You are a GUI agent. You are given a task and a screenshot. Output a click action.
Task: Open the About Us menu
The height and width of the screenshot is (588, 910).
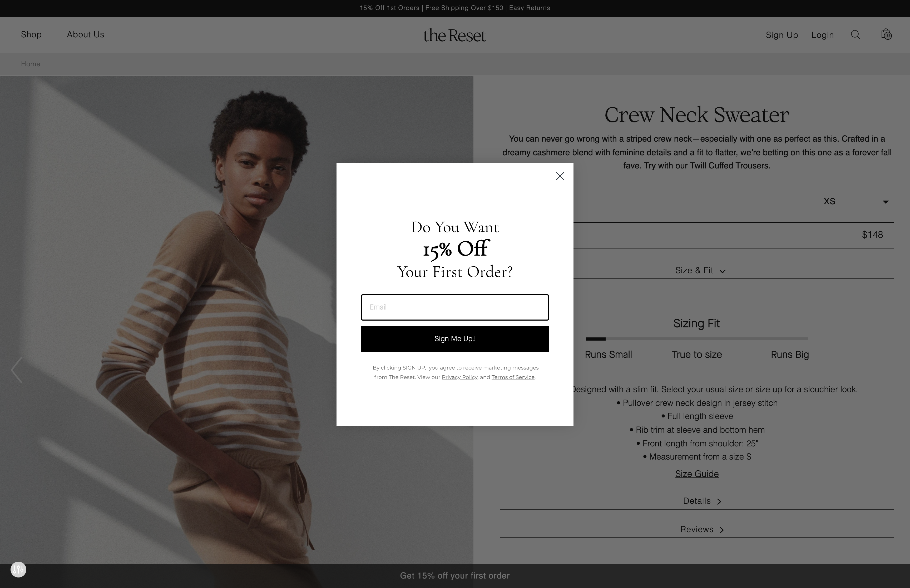pos(85,34)
